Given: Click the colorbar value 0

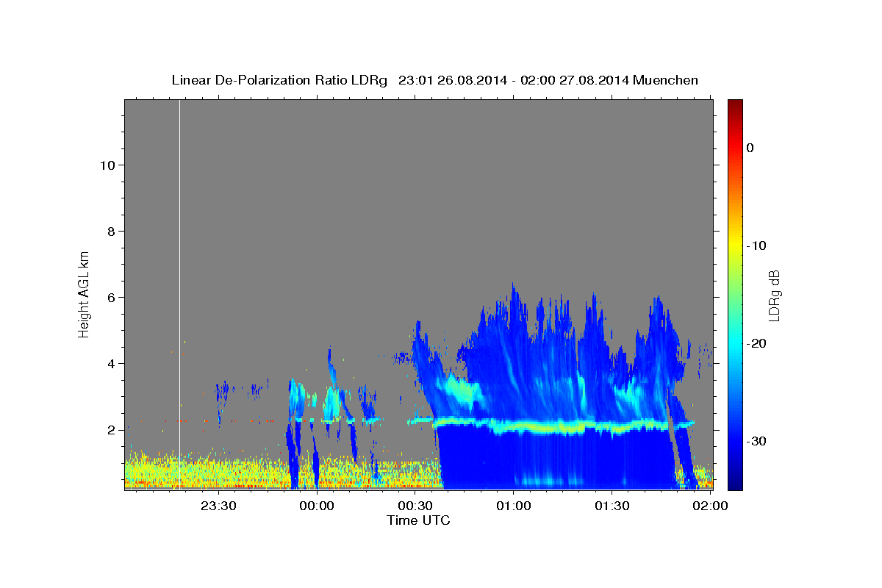Looking at the screenshot, I should (x=750, y=148).
